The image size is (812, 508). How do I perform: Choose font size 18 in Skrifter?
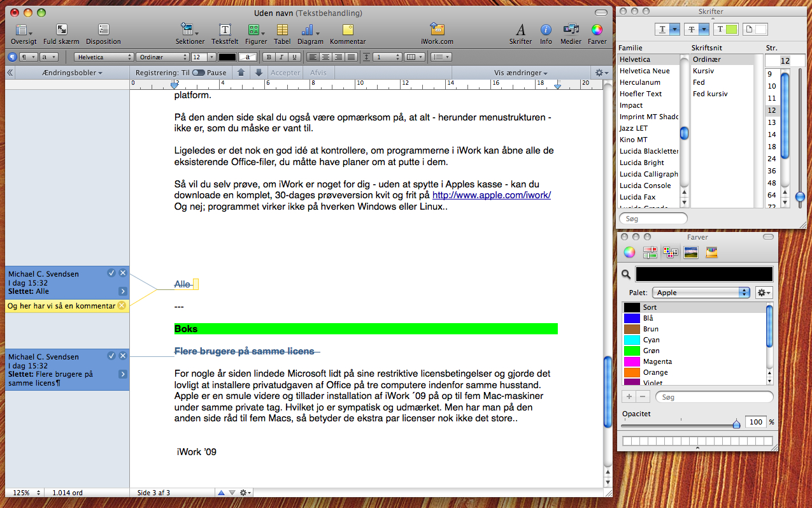[x=772, y=147]
